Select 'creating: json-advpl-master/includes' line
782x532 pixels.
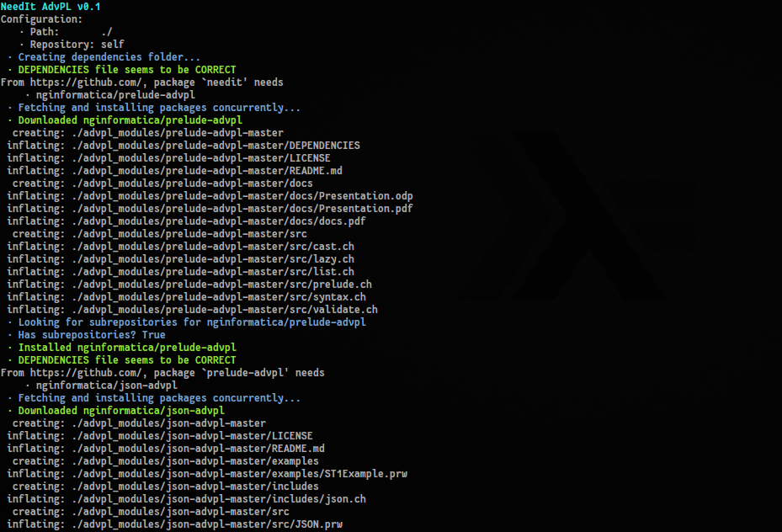166,487
